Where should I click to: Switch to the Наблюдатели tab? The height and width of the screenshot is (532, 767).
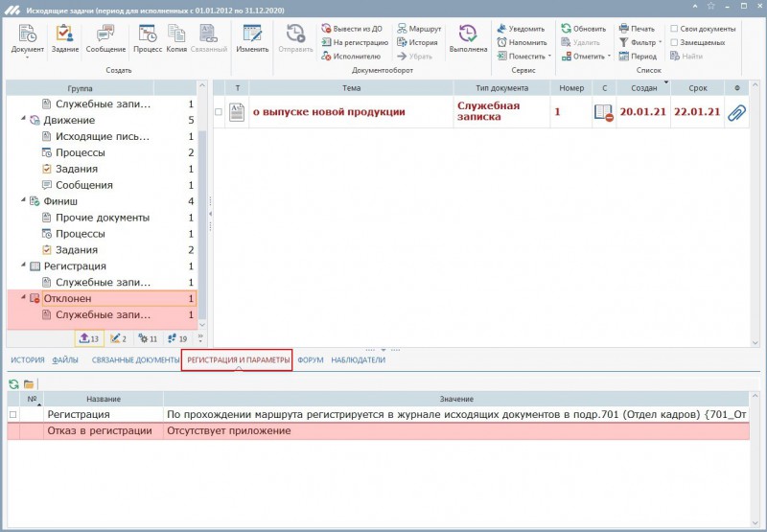point(358,359)
